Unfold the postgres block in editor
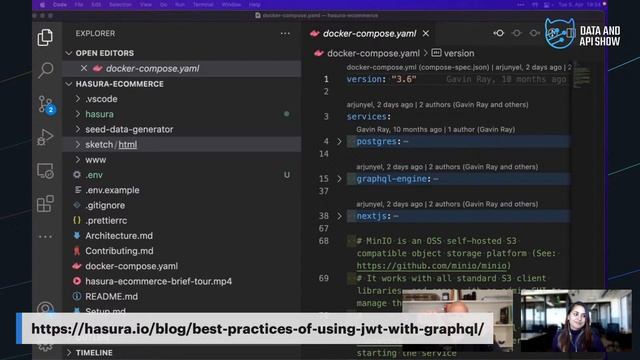This screenshot has height=360, width=640. [339, 141]
